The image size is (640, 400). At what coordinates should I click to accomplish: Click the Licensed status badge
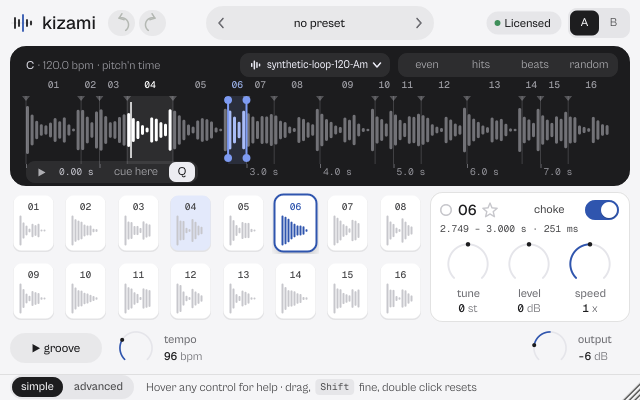pos(523,23)
